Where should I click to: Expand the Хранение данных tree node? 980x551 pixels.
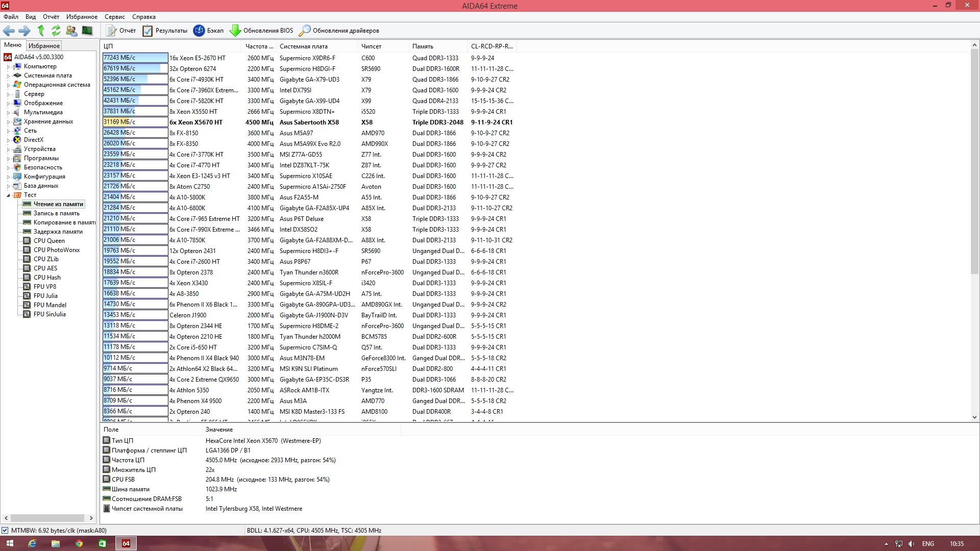click(x=8, y=122)
